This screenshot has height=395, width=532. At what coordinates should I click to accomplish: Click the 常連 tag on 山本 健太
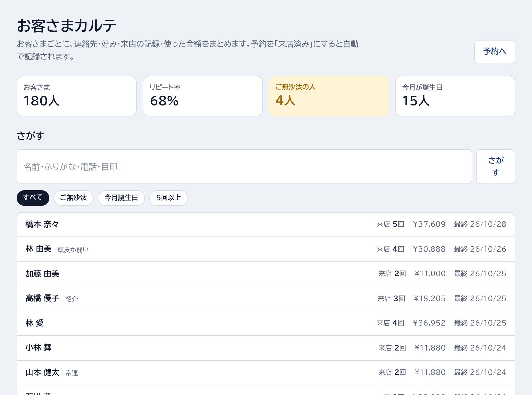click(72, 373)
